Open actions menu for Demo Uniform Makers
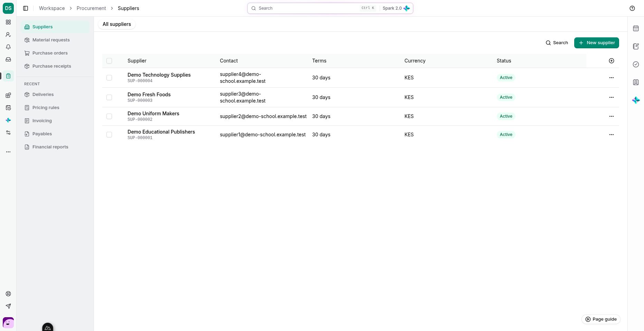644x331 pixels. point(612,116)
